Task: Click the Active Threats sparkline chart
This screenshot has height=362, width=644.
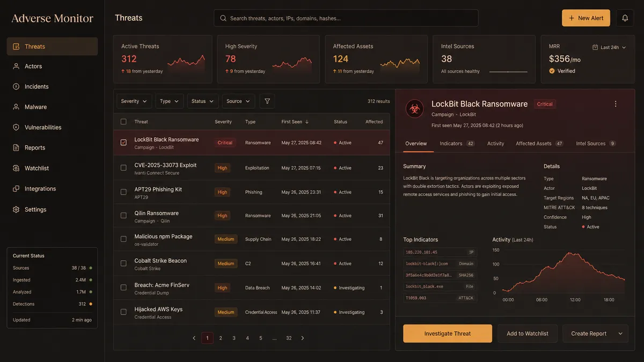Action: click(186, 64)
